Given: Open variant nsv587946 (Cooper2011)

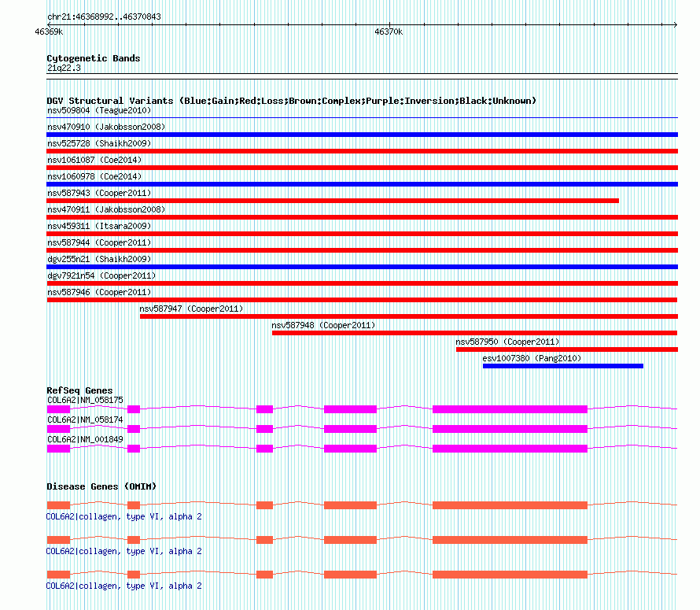Looking at the screenshot, I should click(99, 292).
